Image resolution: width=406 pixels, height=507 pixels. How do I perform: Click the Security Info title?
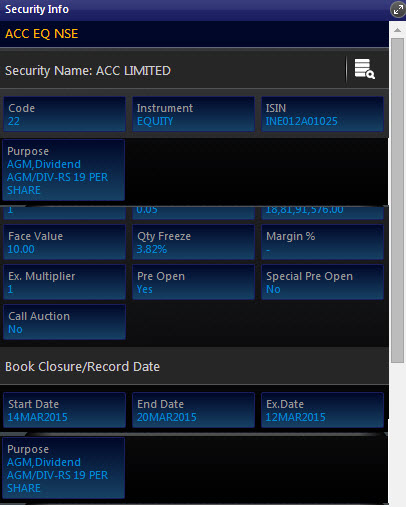(37, 9)
